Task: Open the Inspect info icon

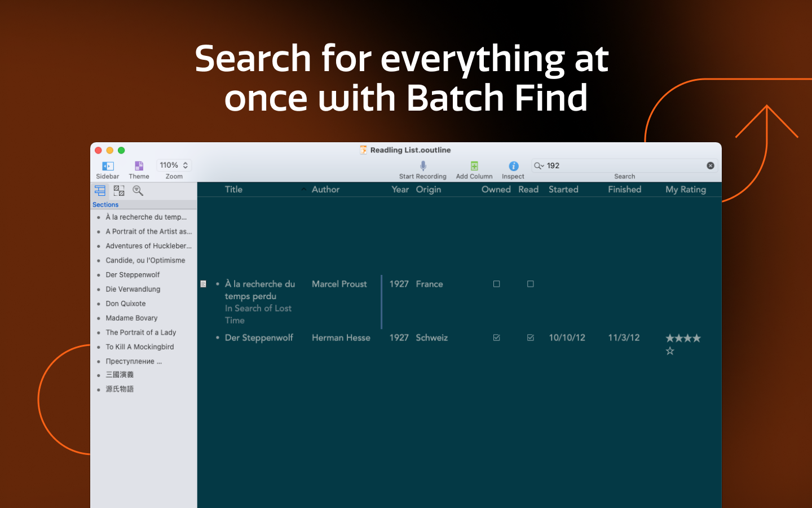Action: tap(513, 165)
